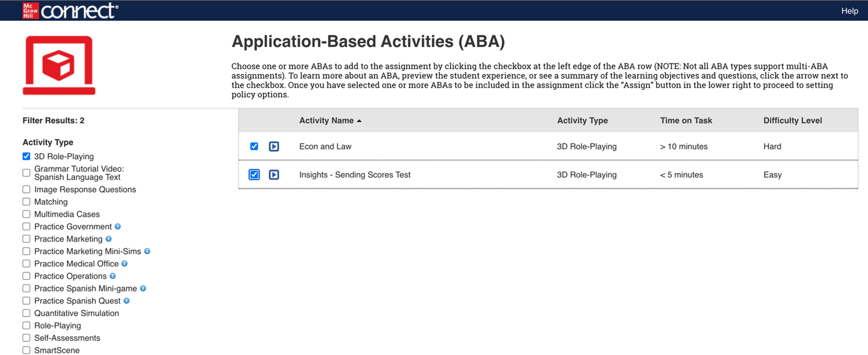The image size is (868, 355).
Task: Uncheck the 3D Role-Playing filter
Action: coord(26,156)
